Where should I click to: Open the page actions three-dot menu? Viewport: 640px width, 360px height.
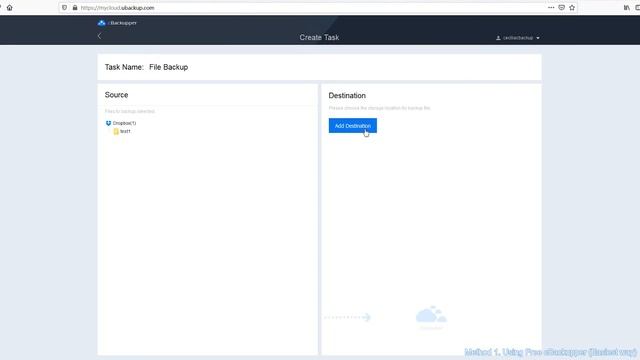551,7
